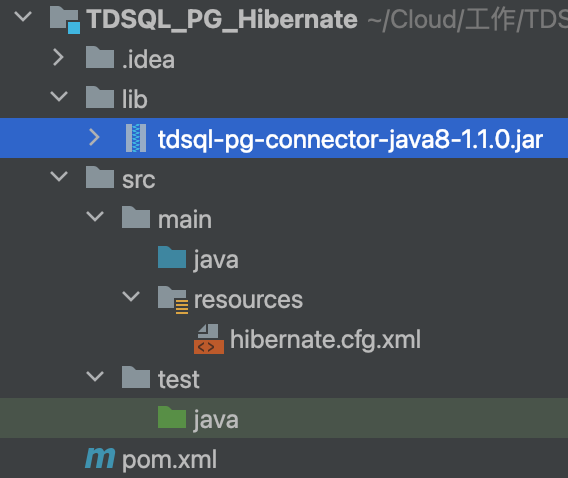Image resolution: width=568 pixels, height=478 pixels.
Task: Collapse the main folder chevron
Action: click(x=95, y=216)
